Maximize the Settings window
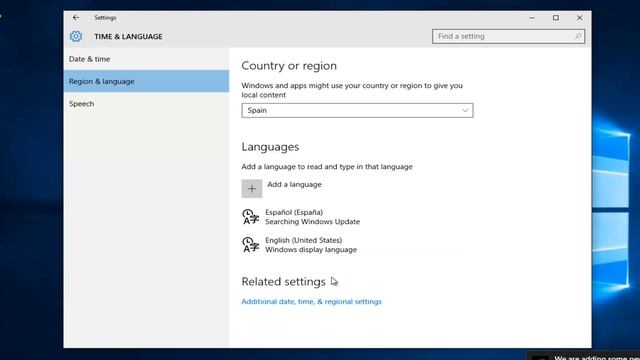The image size is (640, 360). (x=556, y=18)
